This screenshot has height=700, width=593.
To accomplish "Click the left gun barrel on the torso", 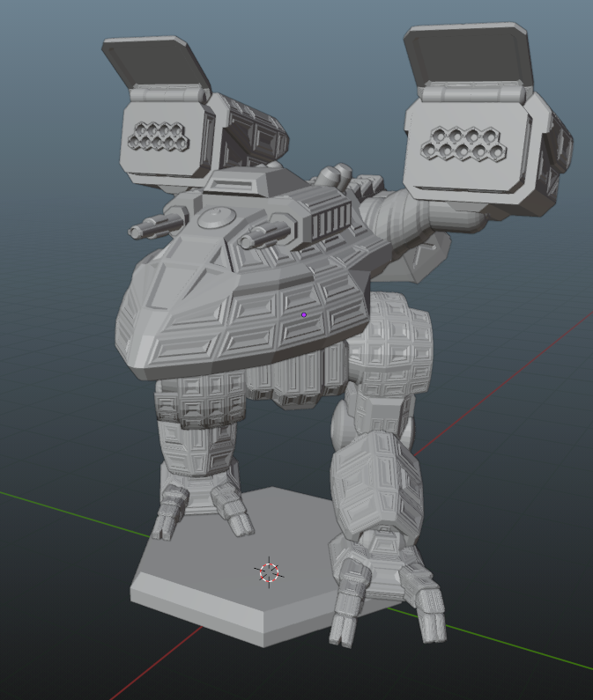I will pyautogui.click(x=157, y=224).
